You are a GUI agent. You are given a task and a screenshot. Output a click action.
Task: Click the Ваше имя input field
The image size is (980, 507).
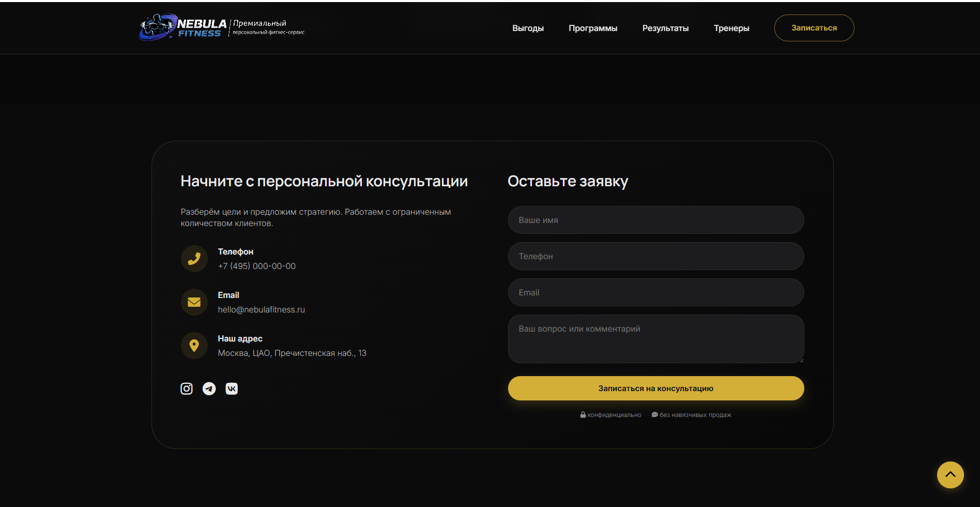[655, 220]
